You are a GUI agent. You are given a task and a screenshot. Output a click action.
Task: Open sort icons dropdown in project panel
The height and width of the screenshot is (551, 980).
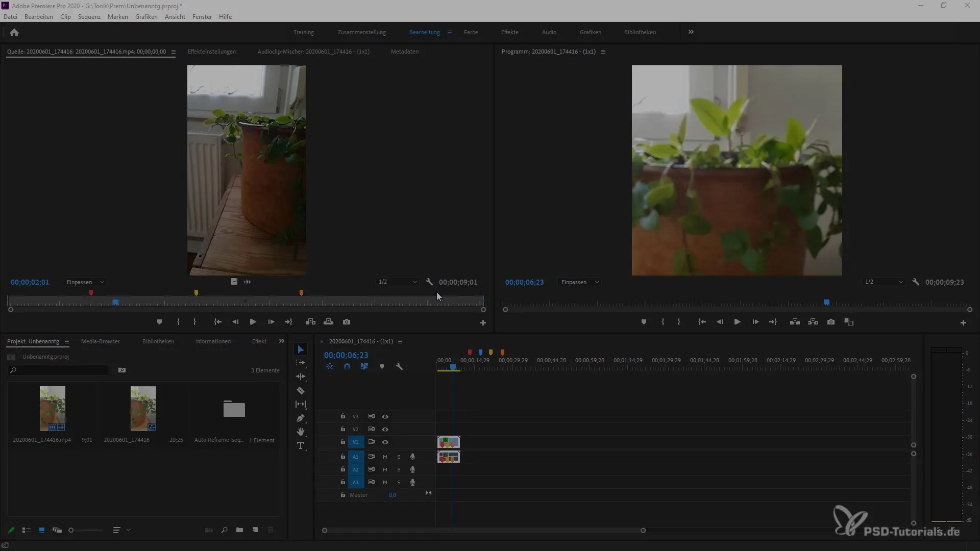click(x=121, y=530)
